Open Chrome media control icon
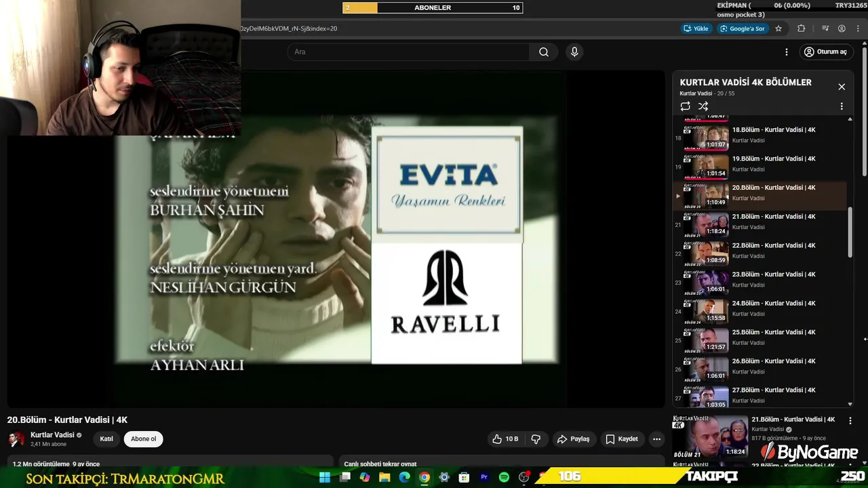 825,28
